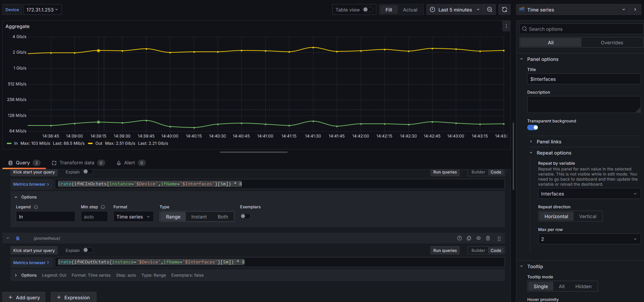This screenshot has height=302, width=644.
Task: Click the query B drag handle icon
Action: pyautogui.click(x=499, y=238)
